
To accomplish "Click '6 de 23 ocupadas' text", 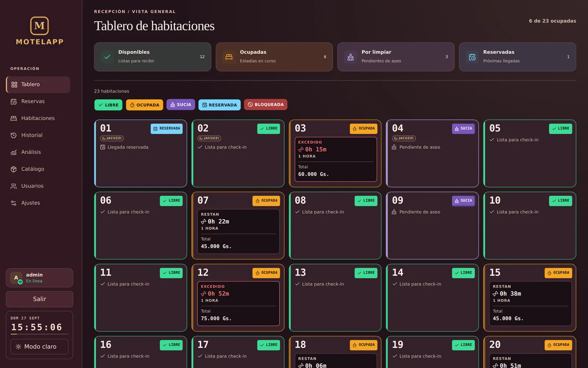I will tap(552, 21).
